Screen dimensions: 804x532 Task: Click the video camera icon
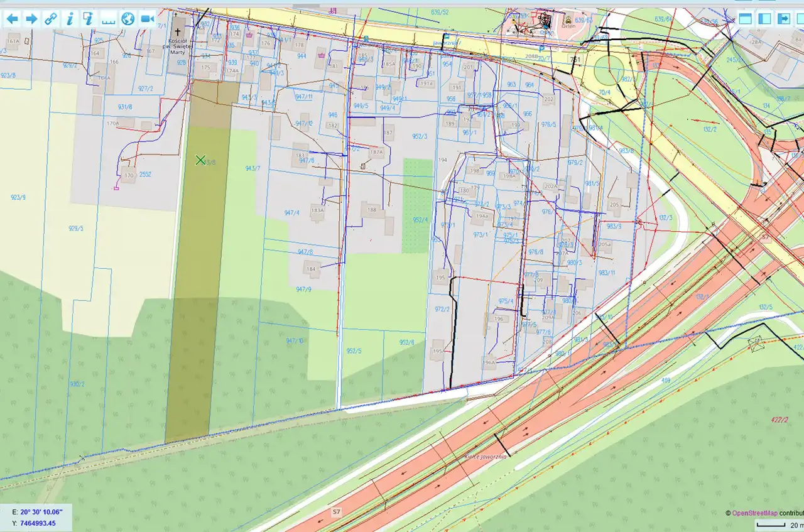148,19
